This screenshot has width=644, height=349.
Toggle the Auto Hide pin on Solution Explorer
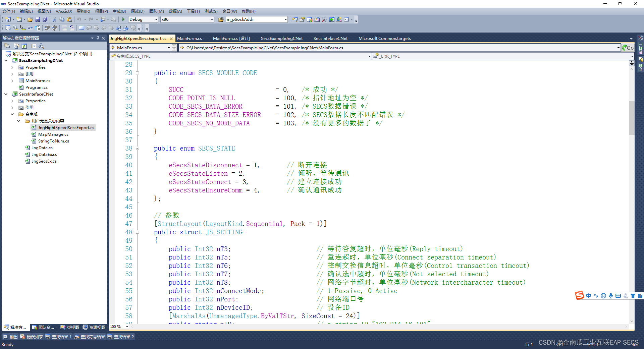click(98, 38)
